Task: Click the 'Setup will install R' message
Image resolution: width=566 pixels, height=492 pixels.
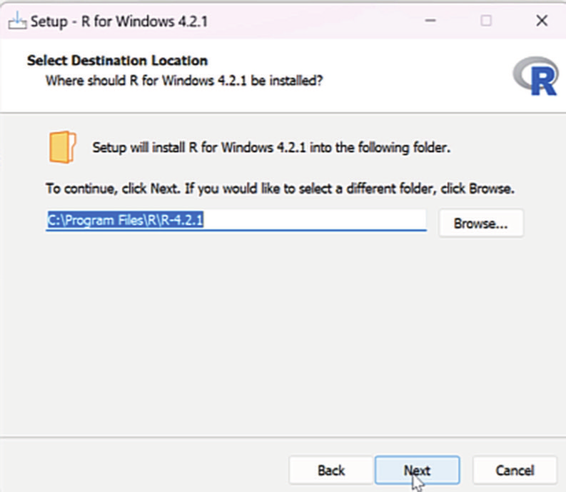Action: 271,147
